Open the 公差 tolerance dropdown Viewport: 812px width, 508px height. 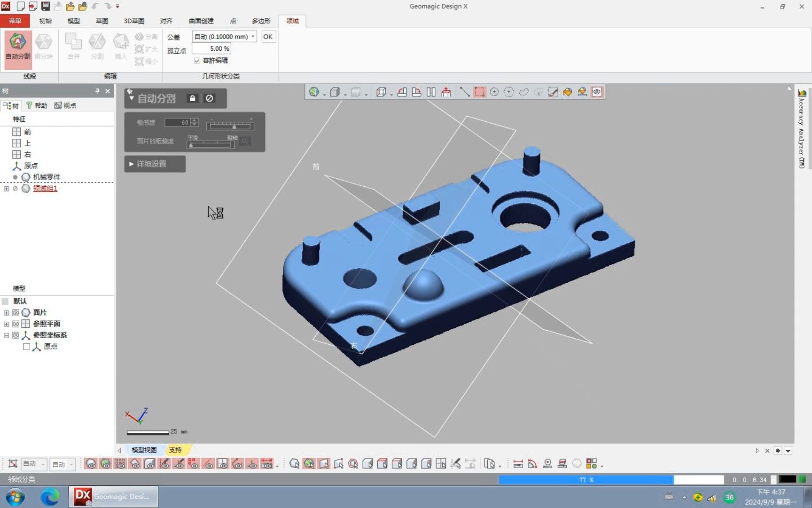pos(253,37)
